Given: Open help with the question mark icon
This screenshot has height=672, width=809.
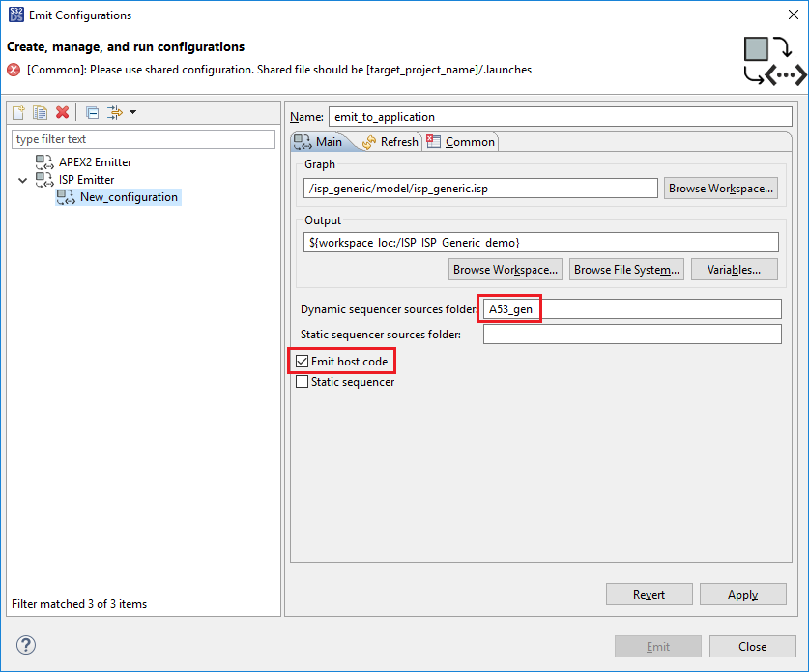Looking at the screenshot, I should coord(26,645).
